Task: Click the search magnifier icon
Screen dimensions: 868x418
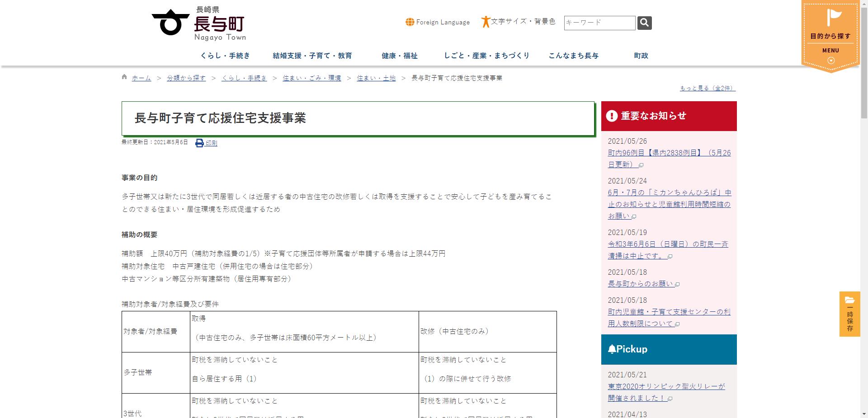Action: pos(644,23)
